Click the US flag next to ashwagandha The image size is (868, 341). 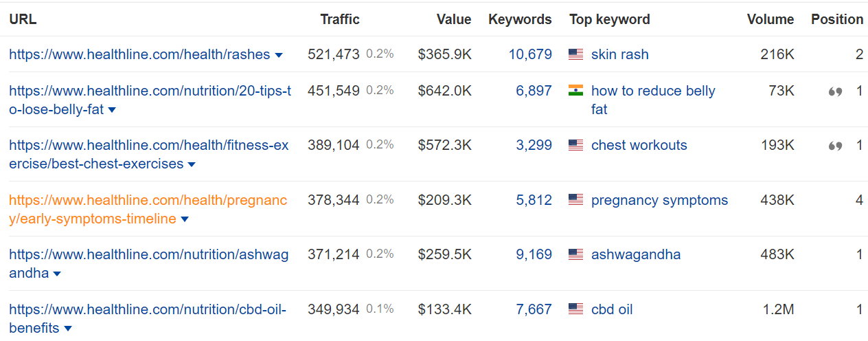tap(575, 254)
